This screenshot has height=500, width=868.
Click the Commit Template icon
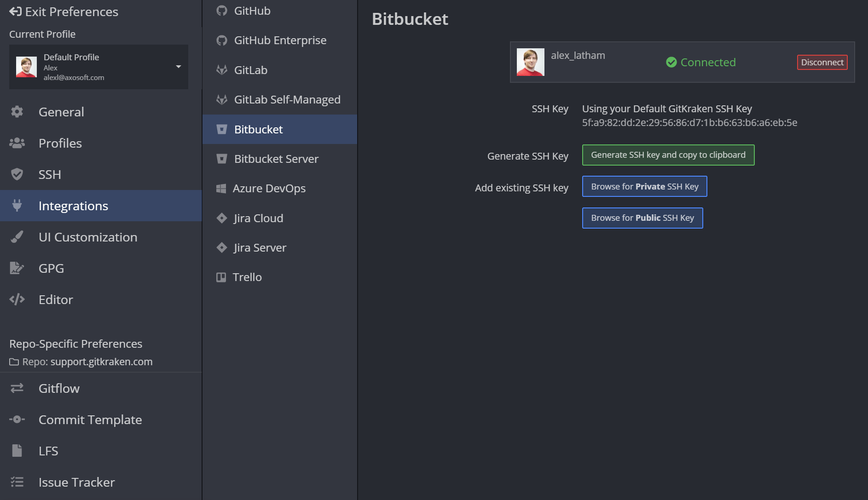point(17,420)
